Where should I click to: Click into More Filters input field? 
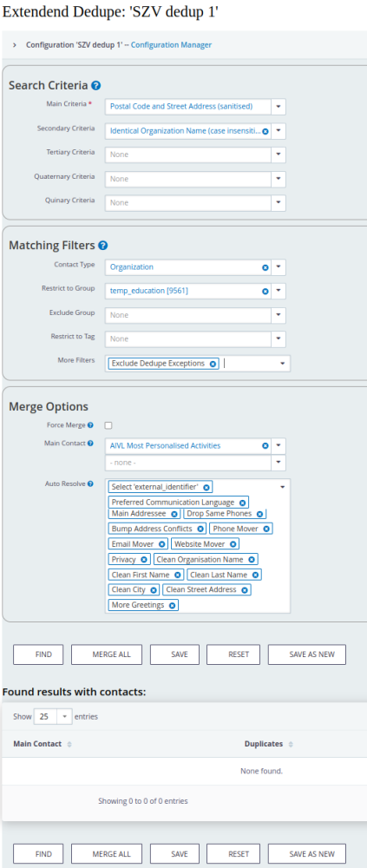[x=249, y=364]
